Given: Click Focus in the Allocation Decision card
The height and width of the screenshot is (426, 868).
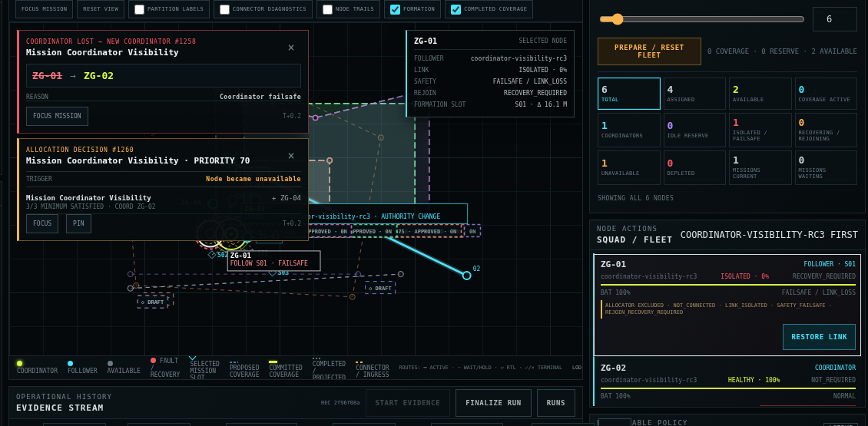Looking at the screenshot, I should coord(42,223).
